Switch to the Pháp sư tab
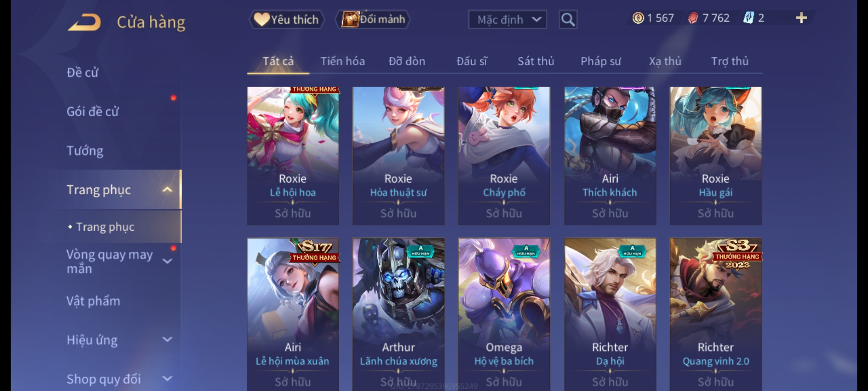The height and width of the screenshot is (391, 868). 600,61
